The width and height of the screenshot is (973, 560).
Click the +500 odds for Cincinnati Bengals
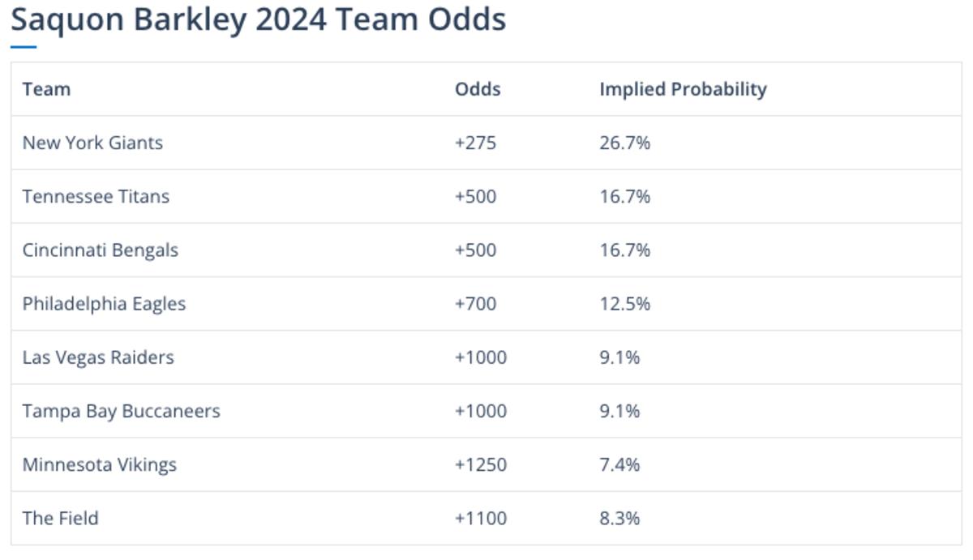pyautogui.click(x=475, y=250)
